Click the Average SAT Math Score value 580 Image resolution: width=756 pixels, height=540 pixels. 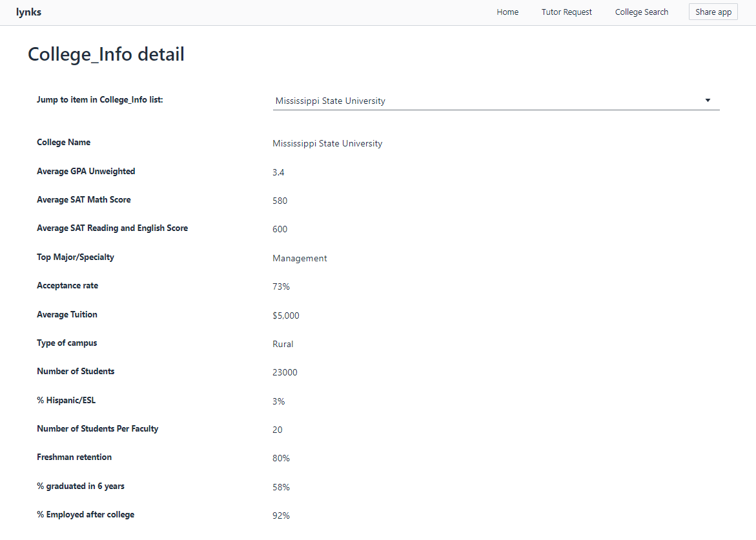coord(280,201)
